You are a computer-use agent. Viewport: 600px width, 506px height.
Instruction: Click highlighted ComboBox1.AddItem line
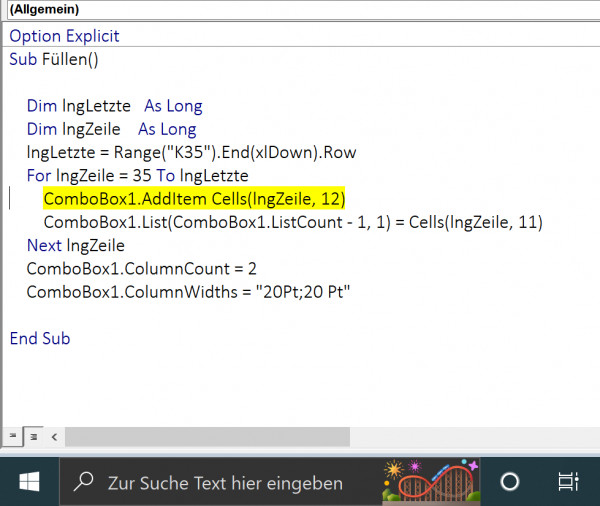coord(194,199)
